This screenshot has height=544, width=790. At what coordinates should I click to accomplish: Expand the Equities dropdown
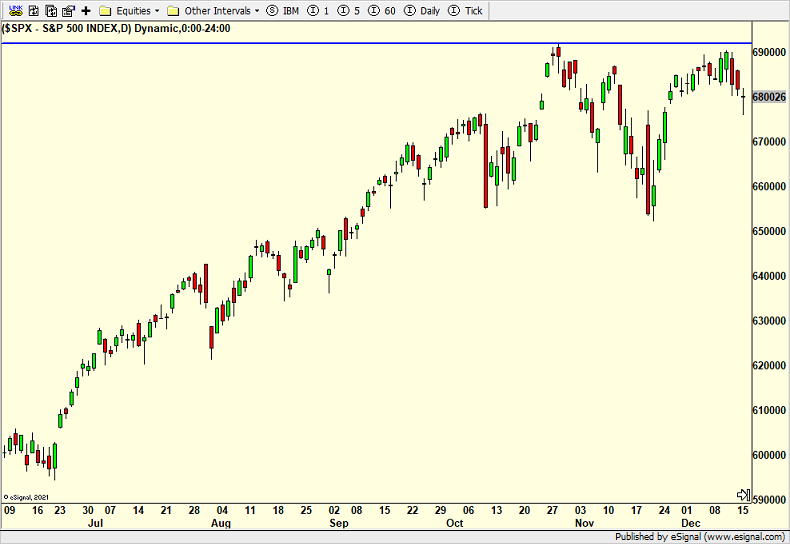pos(132,11)
